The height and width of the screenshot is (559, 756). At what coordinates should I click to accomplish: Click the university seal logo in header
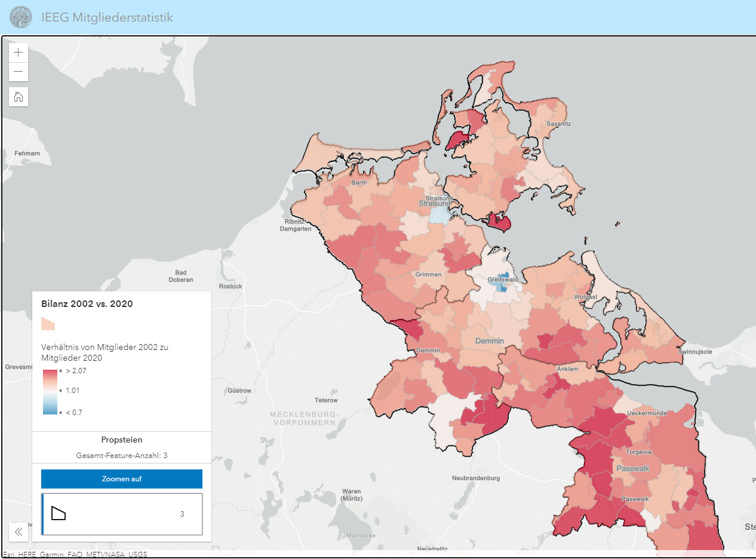tap(21, 17)
